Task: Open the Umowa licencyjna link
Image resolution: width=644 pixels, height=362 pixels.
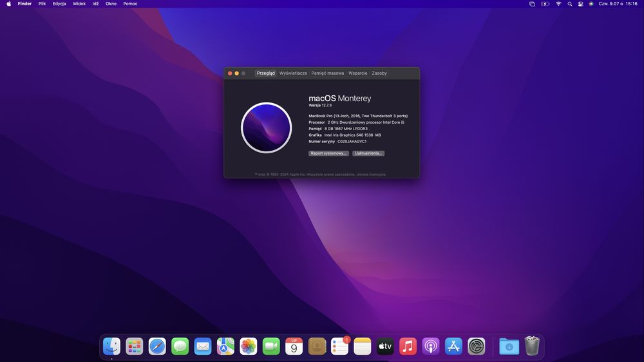Action: click(x=371, y=175)
